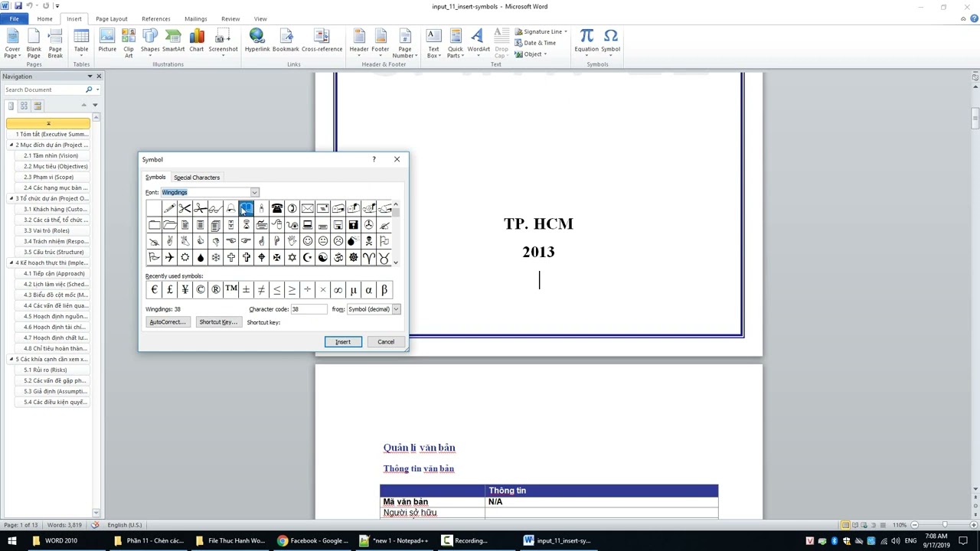
Task: Expand the Footer dropdown
Action: 381,44
